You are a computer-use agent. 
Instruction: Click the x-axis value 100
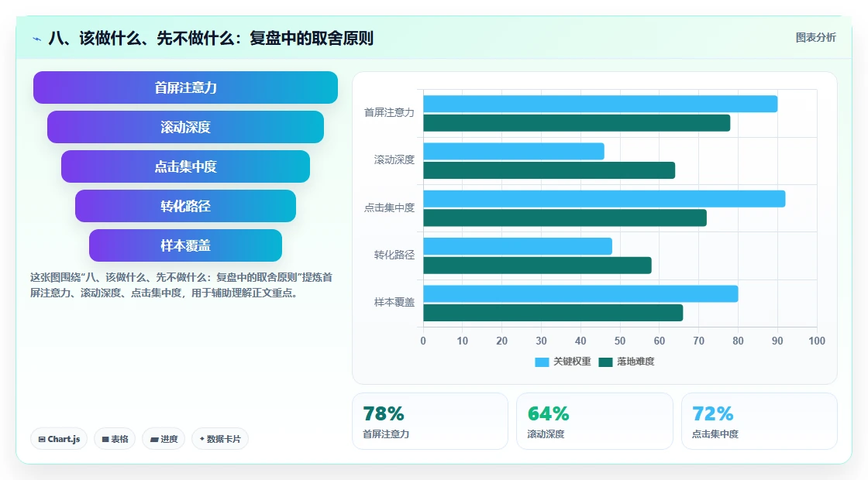(817, 341)
